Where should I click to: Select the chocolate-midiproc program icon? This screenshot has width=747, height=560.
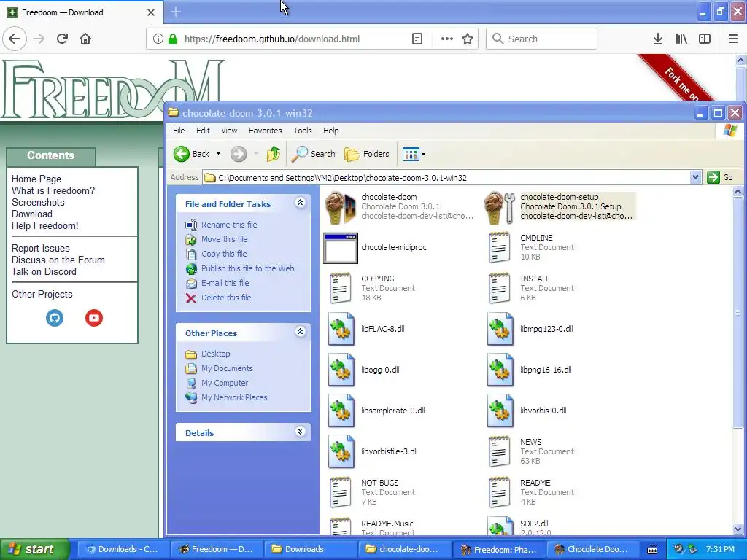[341, 248]
